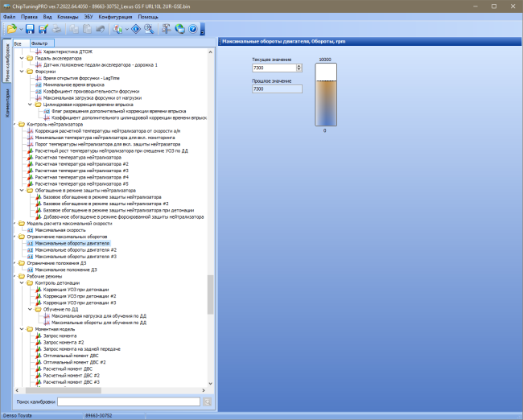Open the dropdown arrow beside open folder icon

tap(21, 29)
